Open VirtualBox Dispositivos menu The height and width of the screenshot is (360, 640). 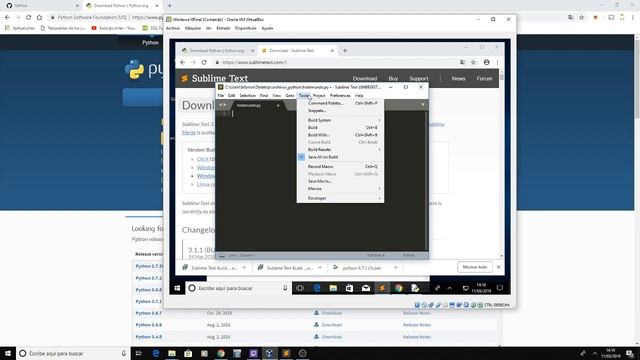pos(246,28)
